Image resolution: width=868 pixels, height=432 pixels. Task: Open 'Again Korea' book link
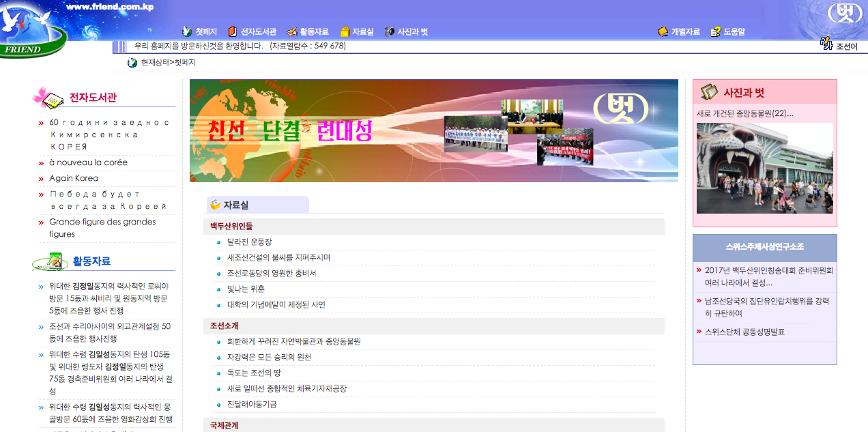pyautogui.click(x=74, y=178)
